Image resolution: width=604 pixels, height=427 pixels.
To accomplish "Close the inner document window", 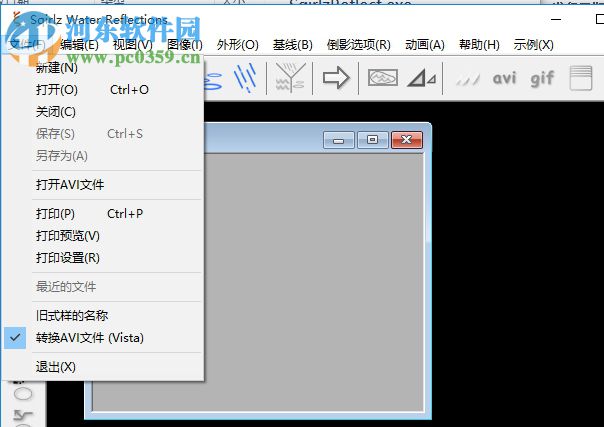I will click(407, 140).
